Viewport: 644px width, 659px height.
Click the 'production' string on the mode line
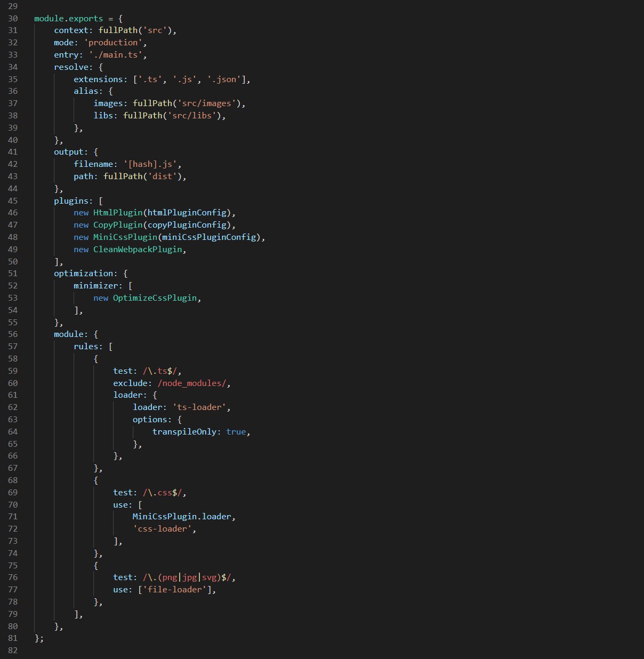pos(113,43)
